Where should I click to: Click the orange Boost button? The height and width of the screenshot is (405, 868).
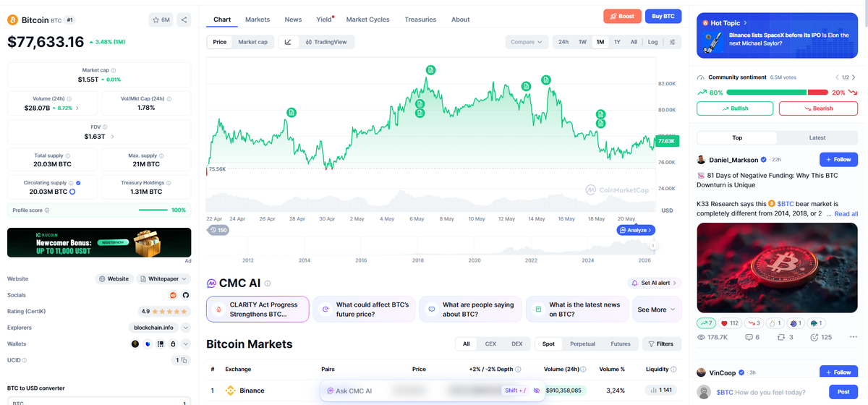coord(622,16)
